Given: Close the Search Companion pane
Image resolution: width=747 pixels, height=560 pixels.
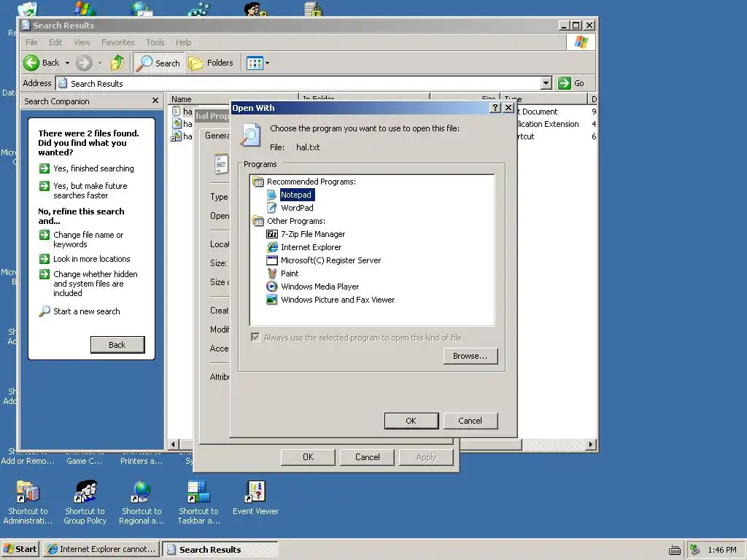Looking at the screenshot, I should (x=155, y=101).
